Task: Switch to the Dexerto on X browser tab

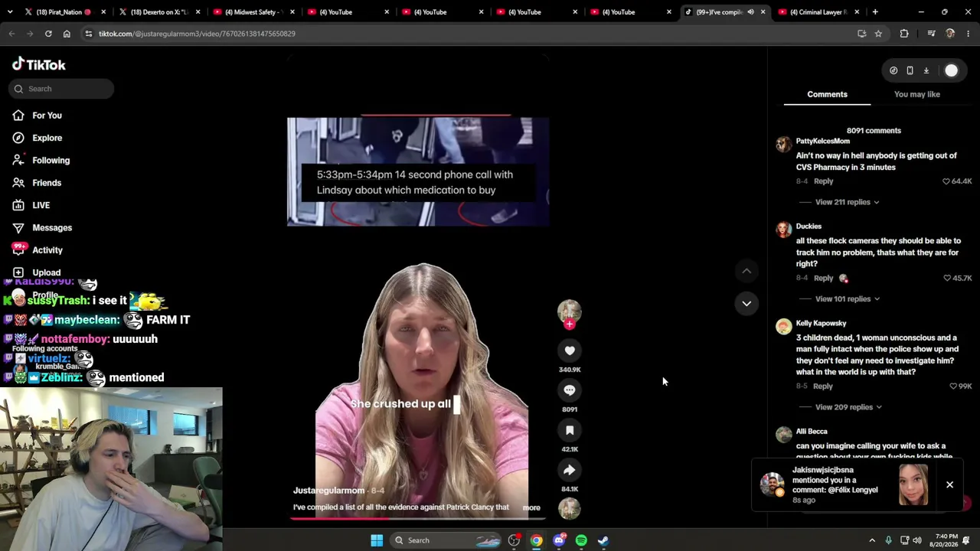Action: (158, 12)
